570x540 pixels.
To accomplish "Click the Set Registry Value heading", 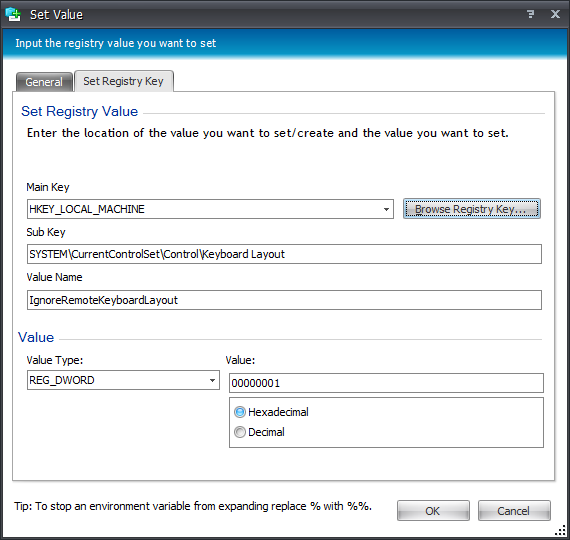I will pos(80,111).
